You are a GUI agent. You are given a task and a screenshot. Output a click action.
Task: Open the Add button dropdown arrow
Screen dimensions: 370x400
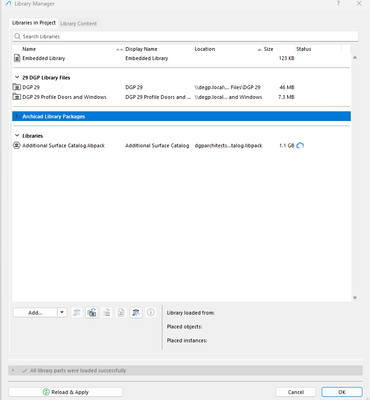pyautogui.click(x=62, y=312)
